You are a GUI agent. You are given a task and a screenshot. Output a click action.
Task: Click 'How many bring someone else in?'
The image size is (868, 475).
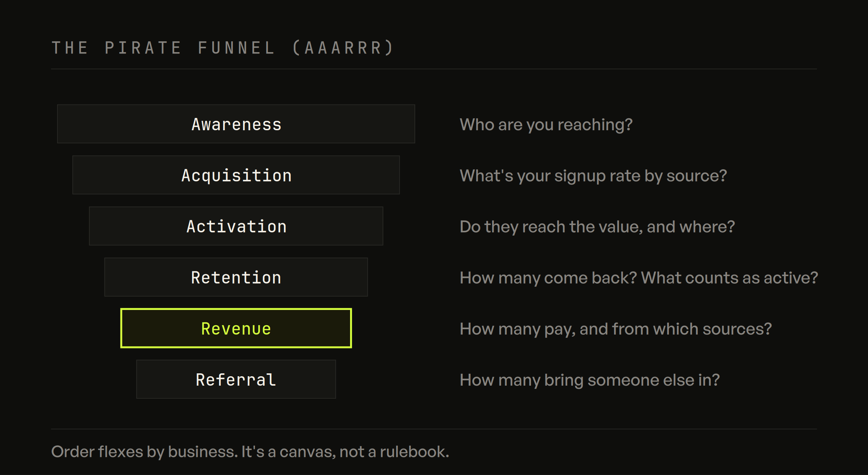coord(590,380)
